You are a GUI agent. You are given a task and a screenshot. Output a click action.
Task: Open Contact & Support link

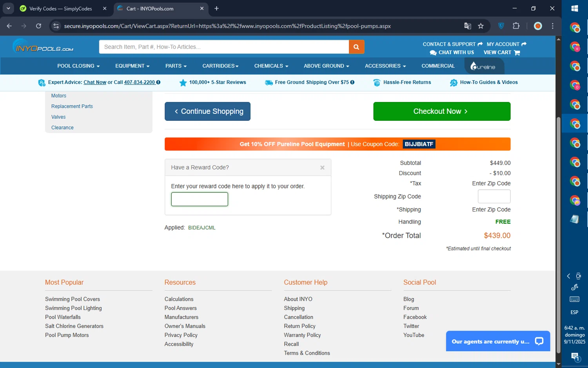(x=452, y=44)
